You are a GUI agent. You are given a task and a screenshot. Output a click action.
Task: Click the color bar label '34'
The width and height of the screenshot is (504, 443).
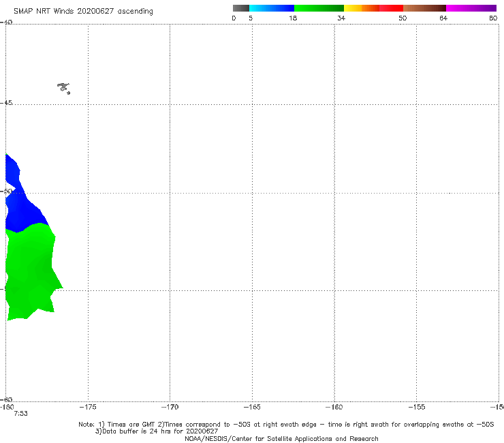click(x=341, y=18)
